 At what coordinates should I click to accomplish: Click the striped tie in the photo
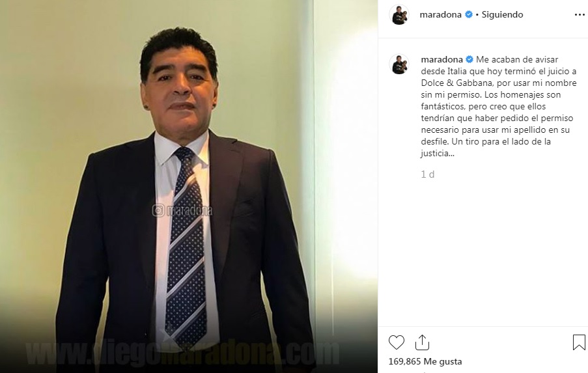(x=186, y=243)
